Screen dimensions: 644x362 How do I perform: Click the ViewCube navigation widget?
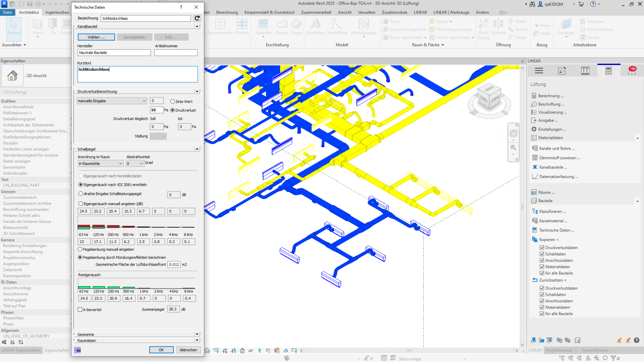pos(489,98)
